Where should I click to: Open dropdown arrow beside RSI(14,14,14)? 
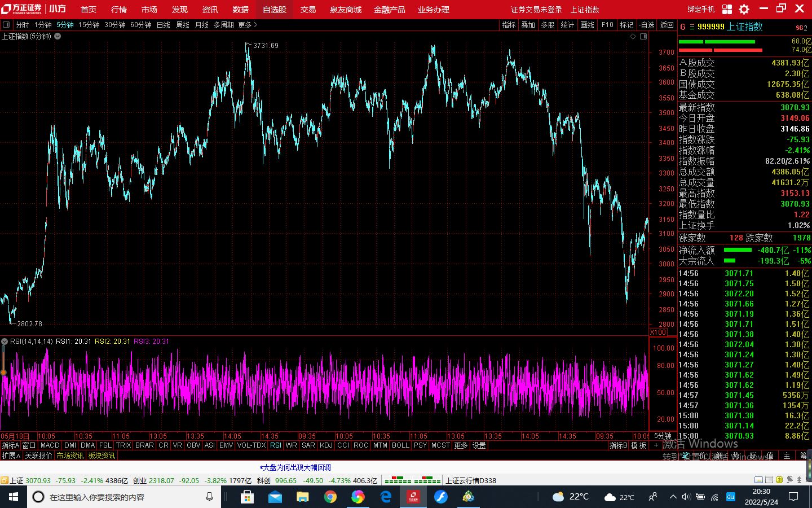pyautogui.click(x=5, y=341)
